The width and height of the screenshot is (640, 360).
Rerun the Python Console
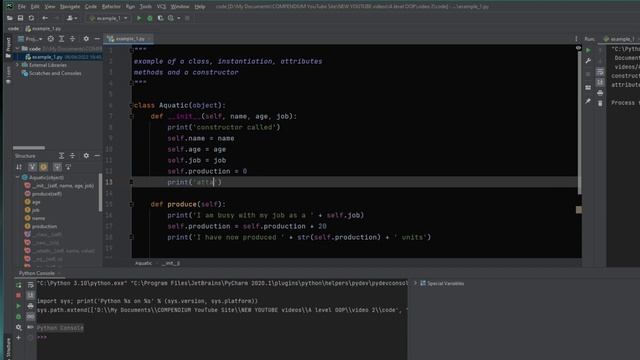coord(18,285)
